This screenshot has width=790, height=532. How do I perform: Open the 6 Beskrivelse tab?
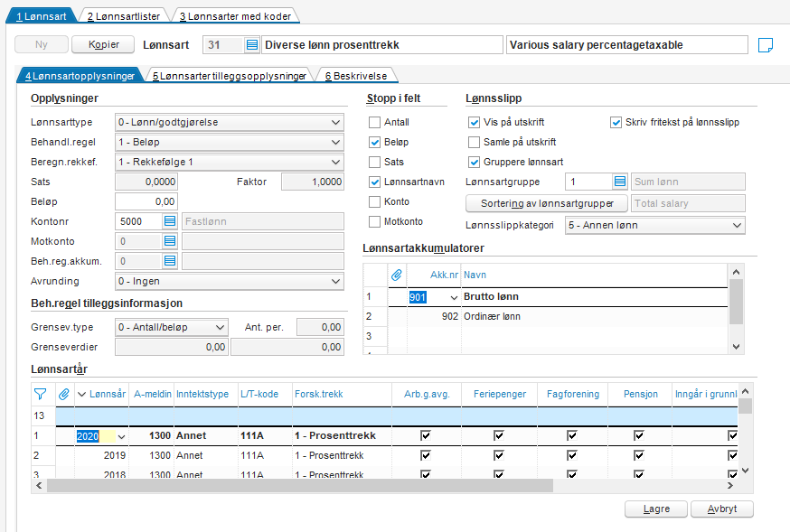pos(356,76)
